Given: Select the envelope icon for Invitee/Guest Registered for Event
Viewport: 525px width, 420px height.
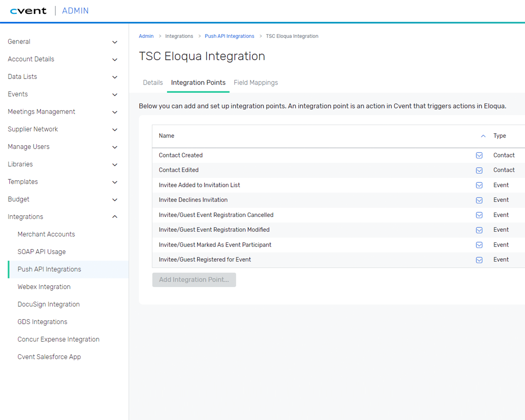Looking at the screenshot, I should [479, 260].
